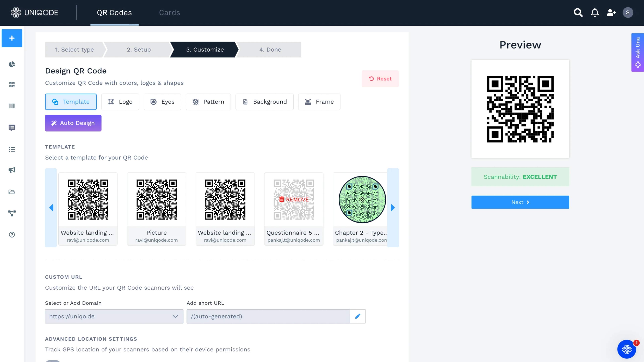Expand the https://uniqo.de domain dropdown
The height and width of the screenshot is (362, 644).
click(x=114, y=316)
